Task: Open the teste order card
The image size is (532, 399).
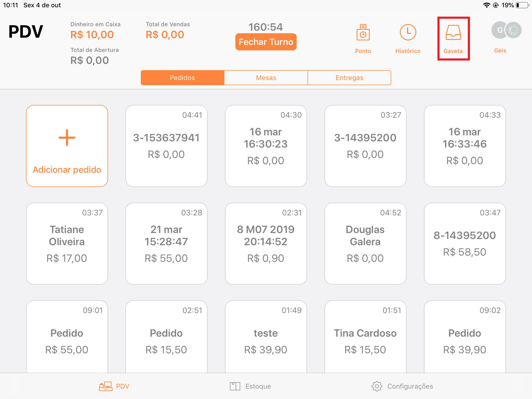Action: click(266, 337)
